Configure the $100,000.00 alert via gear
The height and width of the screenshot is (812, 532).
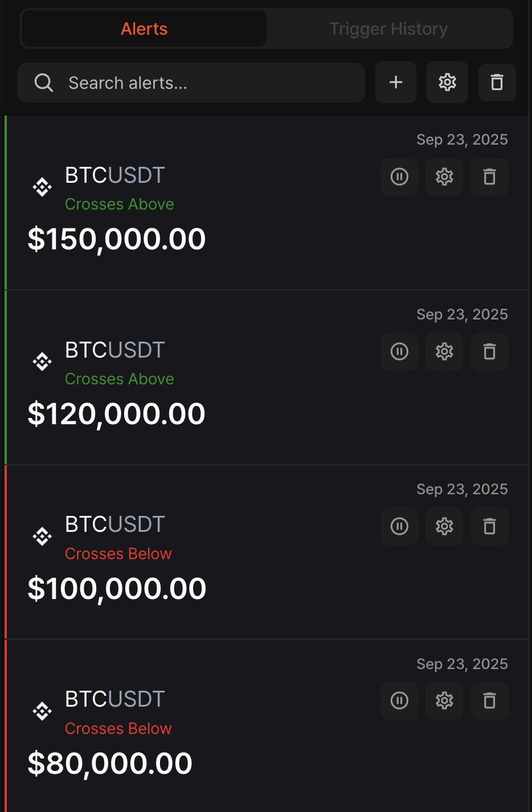(444, 527)
